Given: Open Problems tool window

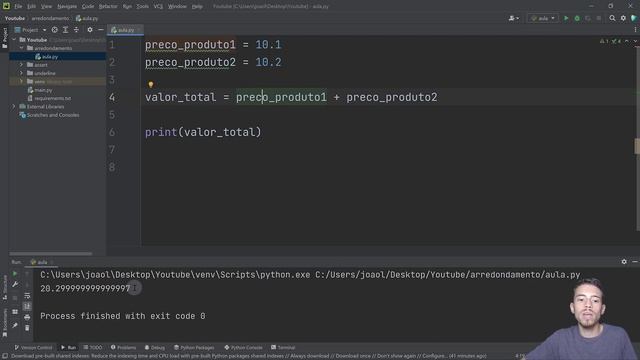Looking at the screenshot, I should click(x=123, y=347).
